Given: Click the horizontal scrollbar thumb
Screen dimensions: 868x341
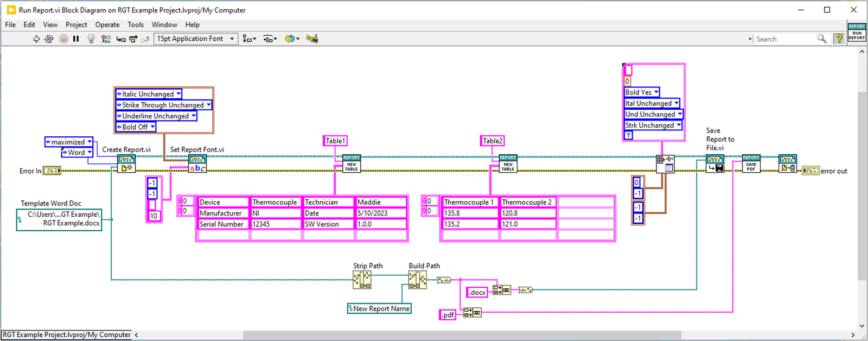Looking at the screenshot, I should (462, 335).
